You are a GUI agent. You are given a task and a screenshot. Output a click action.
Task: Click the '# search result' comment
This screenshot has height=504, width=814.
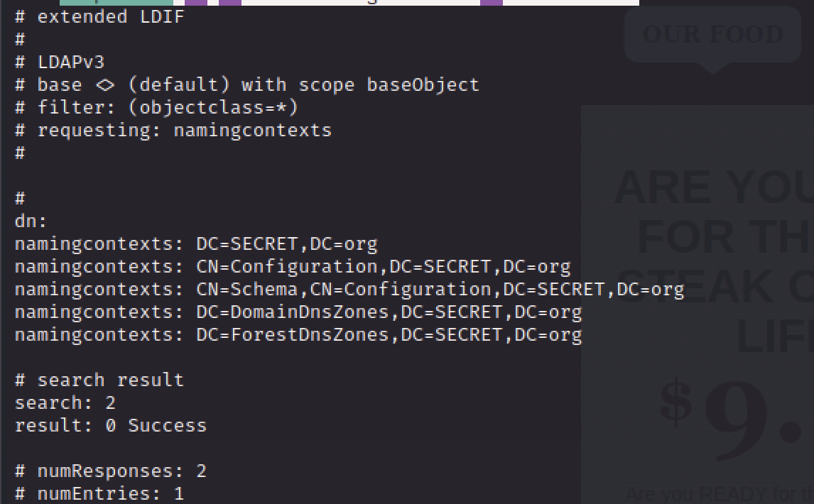(99, 380)
